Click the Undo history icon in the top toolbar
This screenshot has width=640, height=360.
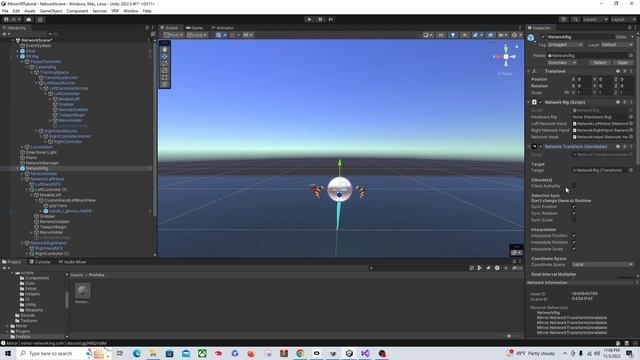click(564, 19)
